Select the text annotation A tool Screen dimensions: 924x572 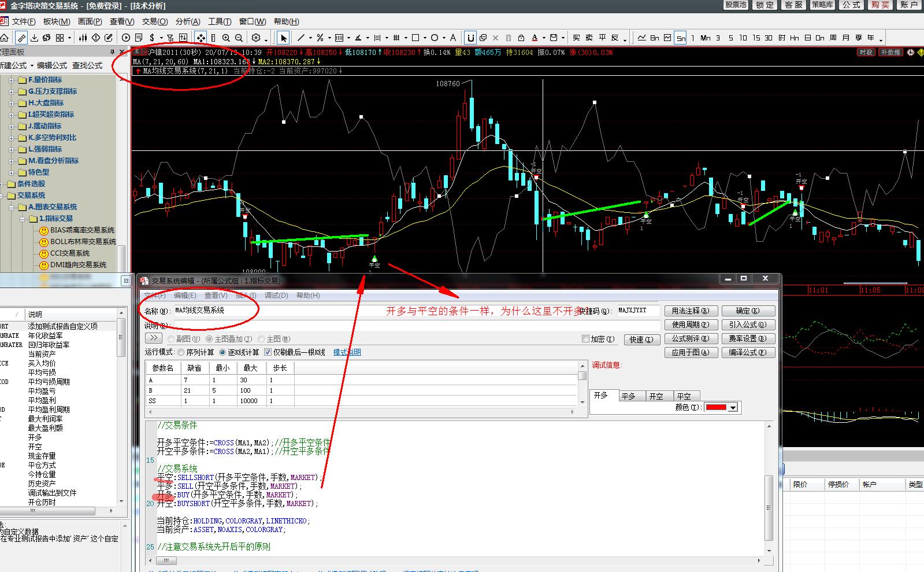453,38
